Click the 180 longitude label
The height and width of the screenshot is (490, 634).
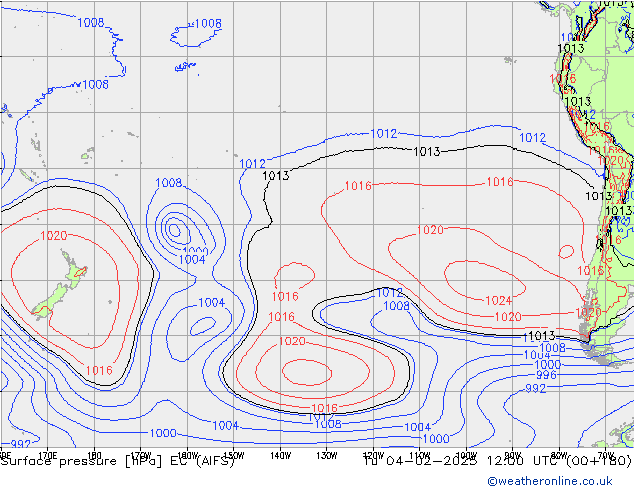coord(94,454)
